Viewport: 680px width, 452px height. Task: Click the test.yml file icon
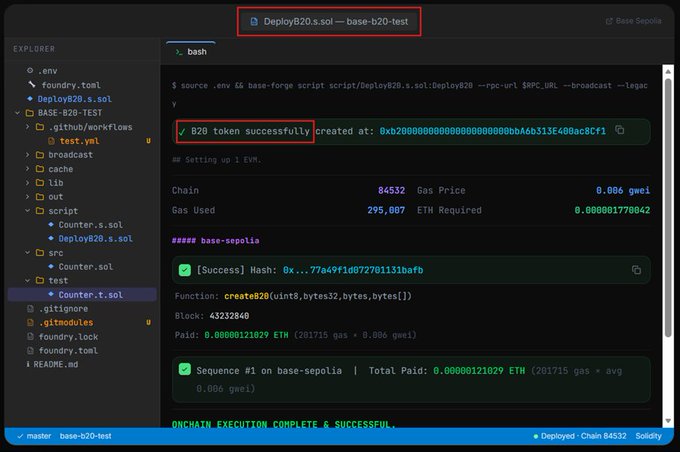pos(51,141)
